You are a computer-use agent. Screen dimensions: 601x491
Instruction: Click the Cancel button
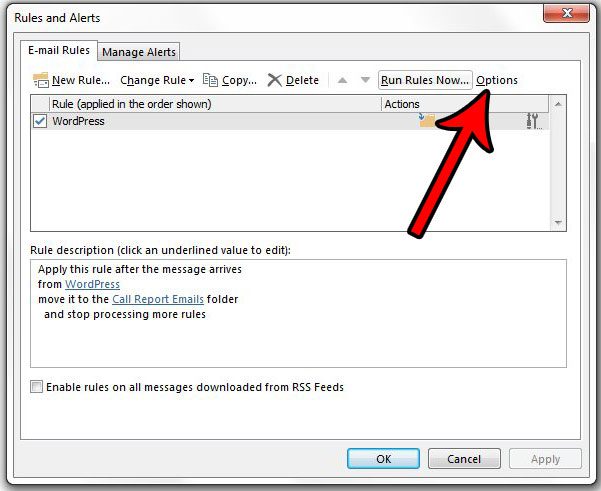[464, 458]
